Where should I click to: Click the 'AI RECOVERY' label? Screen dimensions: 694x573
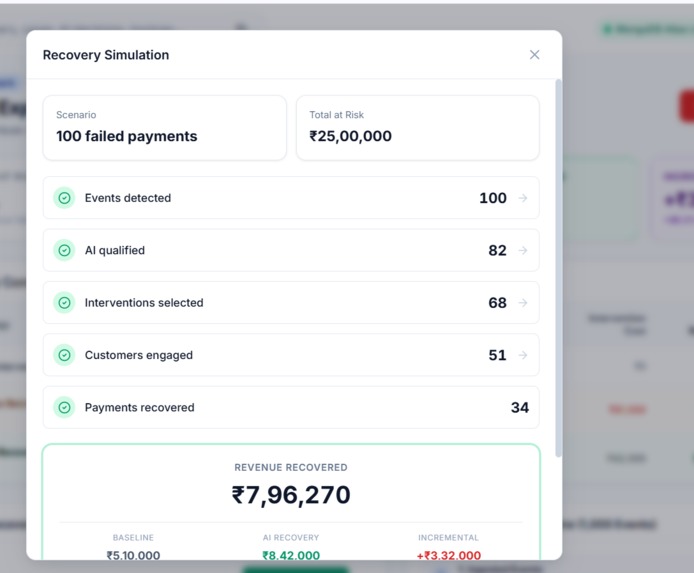(x=291, y=538)
